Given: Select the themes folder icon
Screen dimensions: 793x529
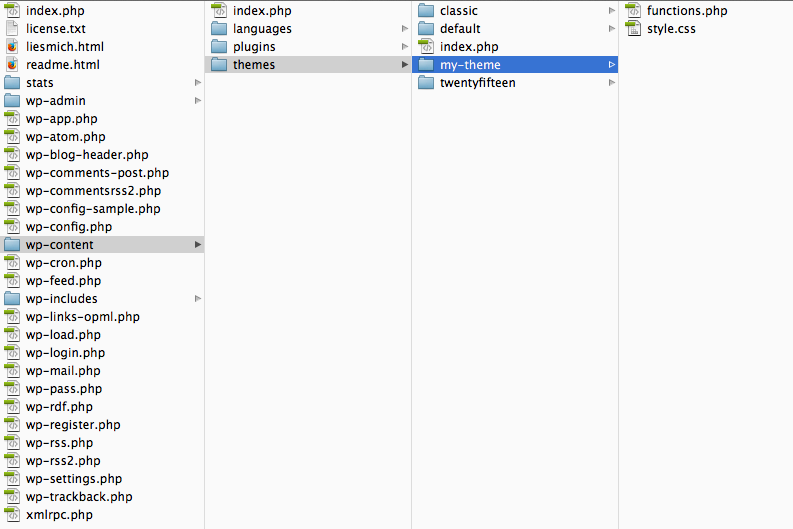Looking at the screenshot, I should (x=219, y=64).
